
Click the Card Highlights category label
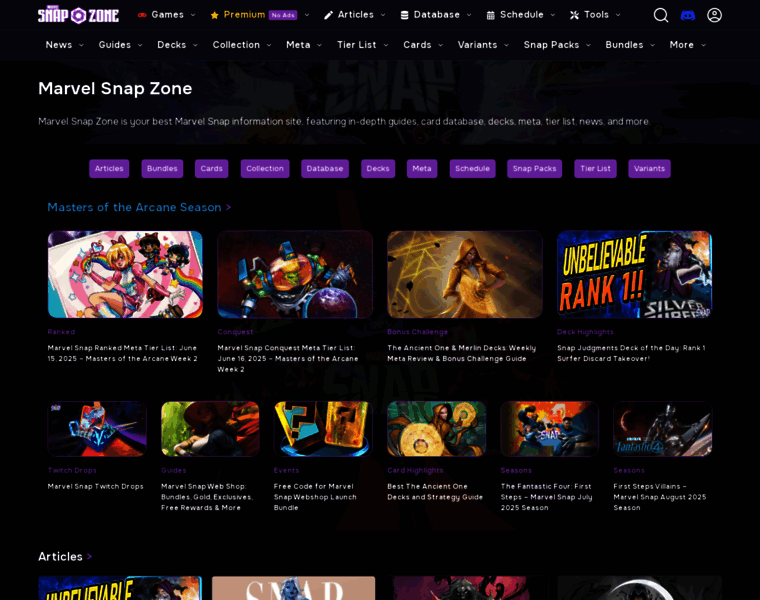tap(415, 471)
